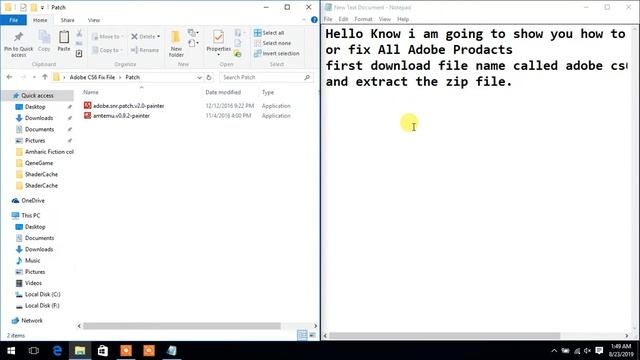Sort by the Type column header
Viewport: 640px width, 360px height.
click(x=268, y=92)
